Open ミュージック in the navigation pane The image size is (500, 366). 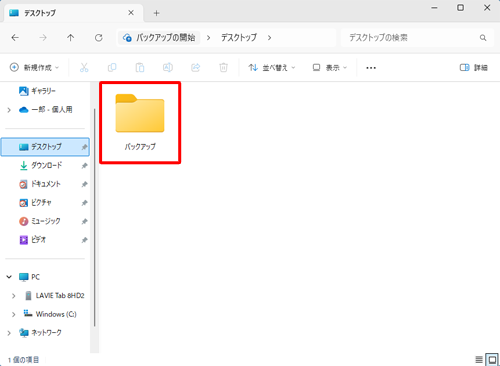pos(40,221)
